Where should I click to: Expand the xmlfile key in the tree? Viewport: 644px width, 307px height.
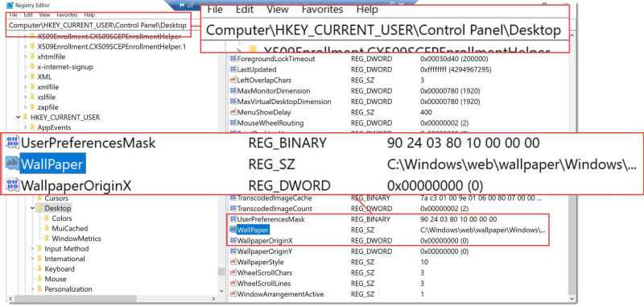(x=26, y=87)
